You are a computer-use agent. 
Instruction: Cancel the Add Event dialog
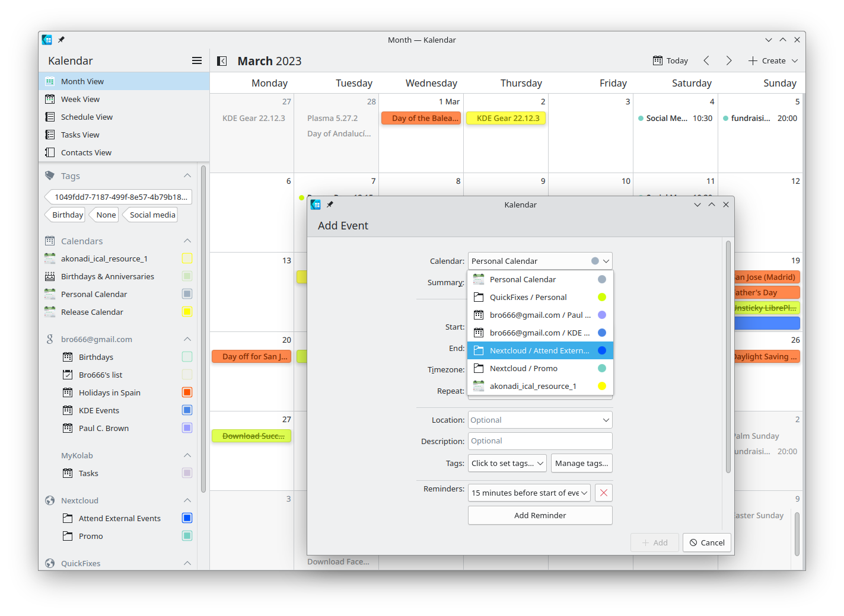(x=707, y=542)
